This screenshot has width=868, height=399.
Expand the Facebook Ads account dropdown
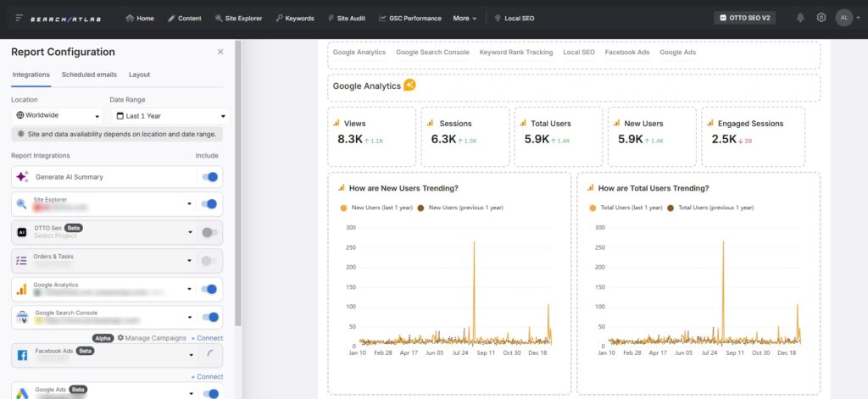[x=192, y=355]
